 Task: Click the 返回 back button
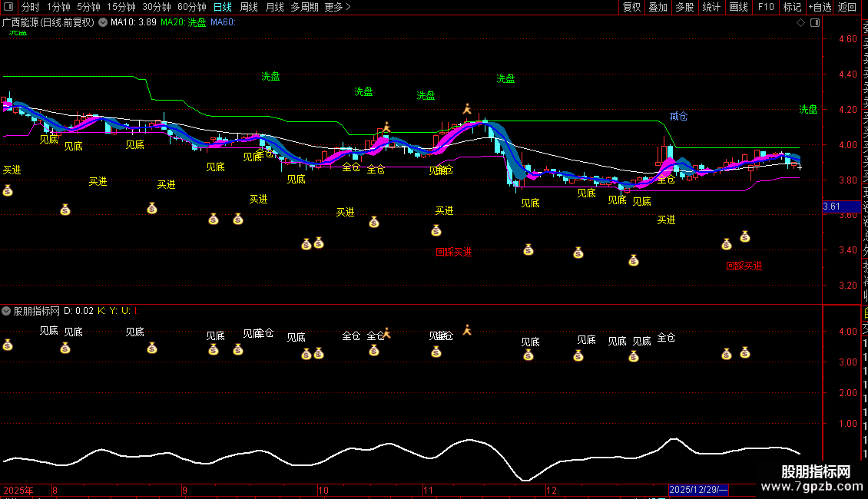tap(847, 7)
